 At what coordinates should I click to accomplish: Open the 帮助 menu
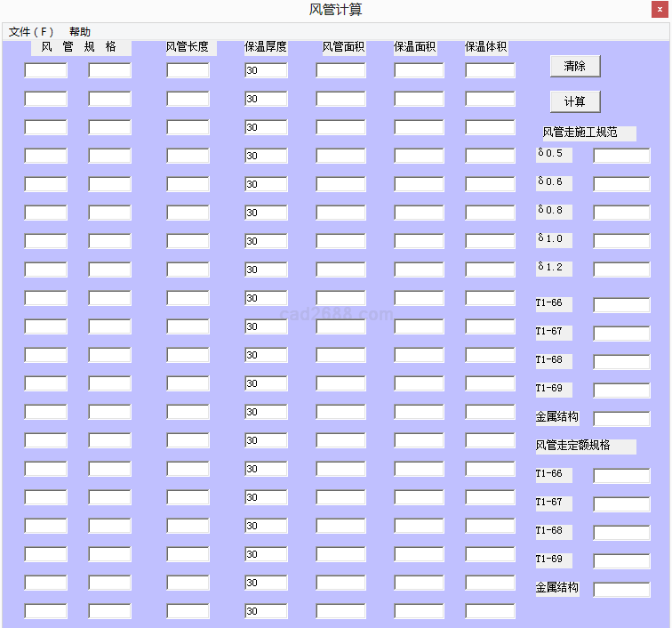click(x=80, y=31)
